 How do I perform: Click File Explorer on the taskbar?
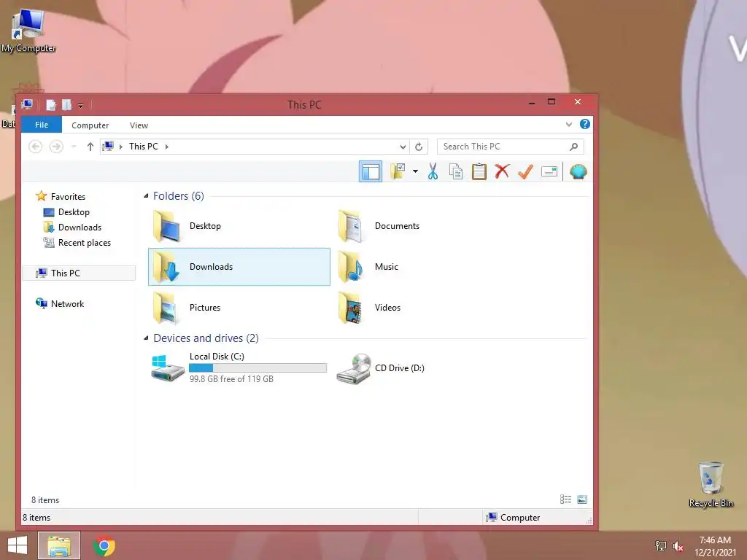(59, 545)
